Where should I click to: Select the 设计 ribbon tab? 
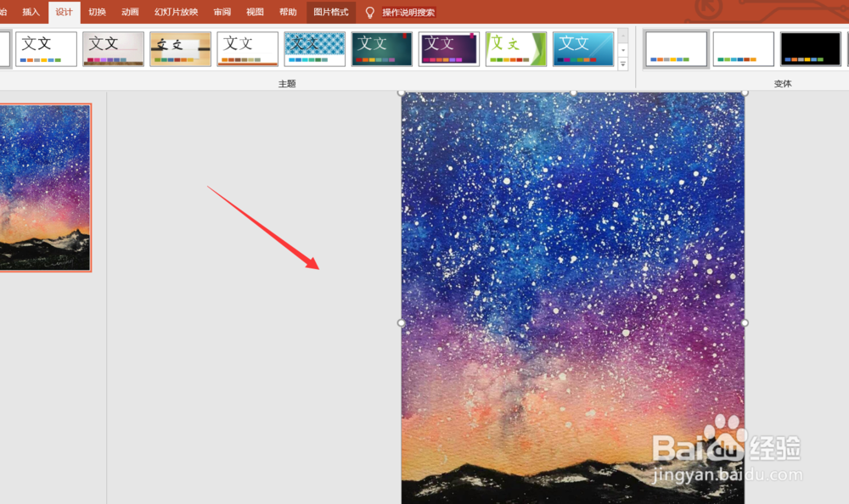point(64,12)
